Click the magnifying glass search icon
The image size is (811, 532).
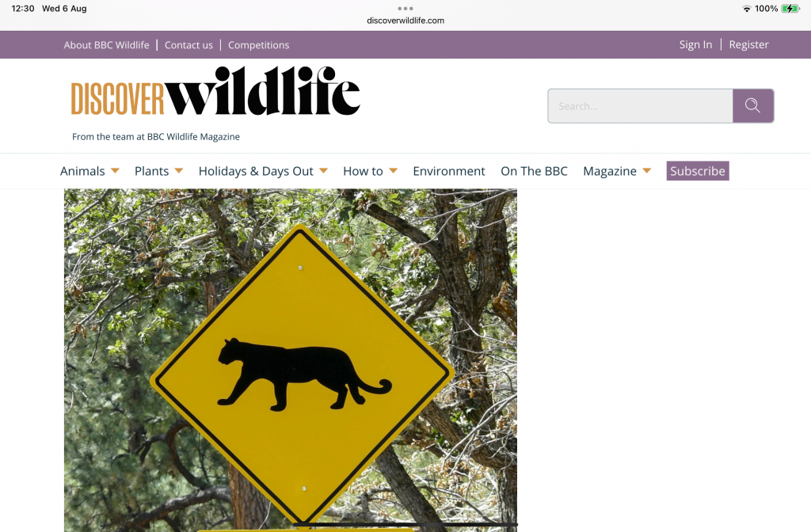click(752, 106)
